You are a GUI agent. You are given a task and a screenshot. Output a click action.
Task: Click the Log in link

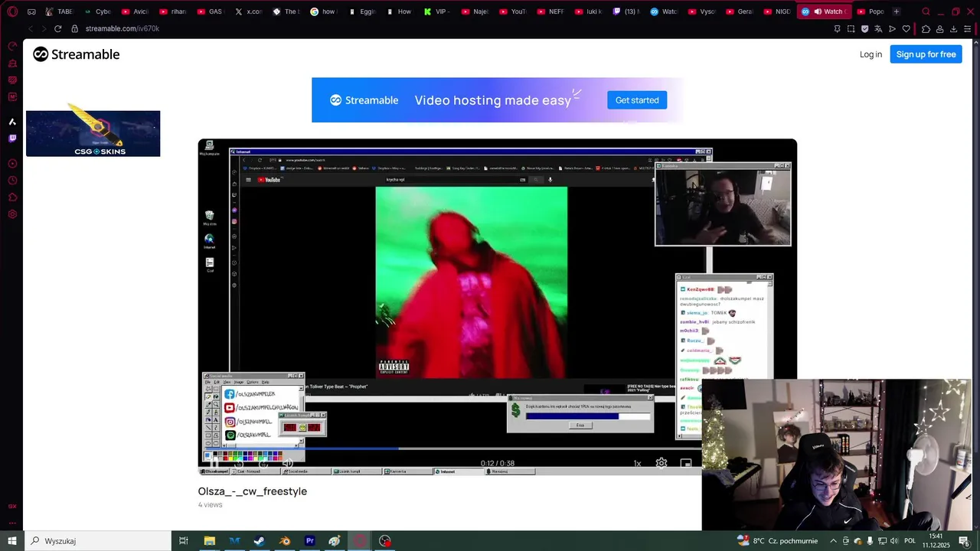[871, 54]
